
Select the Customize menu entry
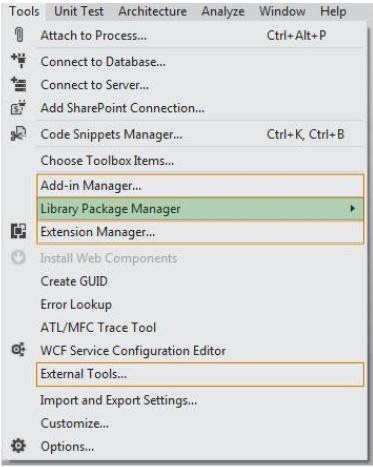tap(75, 423)
